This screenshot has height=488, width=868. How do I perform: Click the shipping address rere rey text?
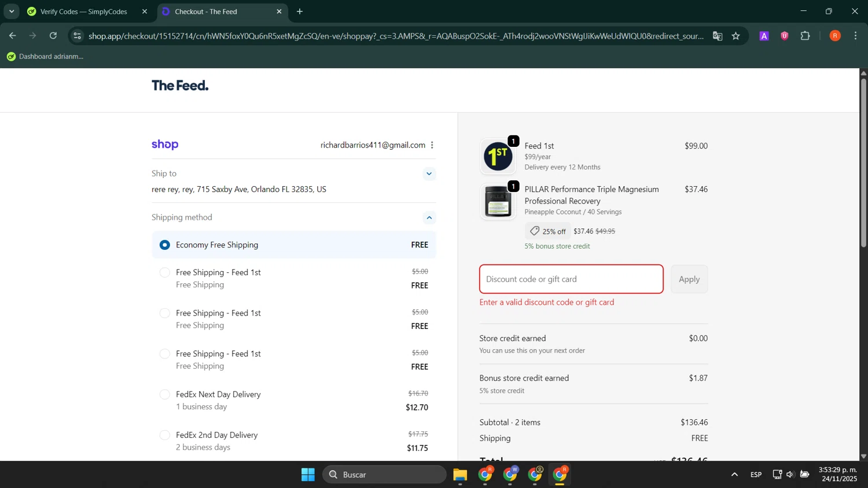pyautogui.click(x=239, y=190)
